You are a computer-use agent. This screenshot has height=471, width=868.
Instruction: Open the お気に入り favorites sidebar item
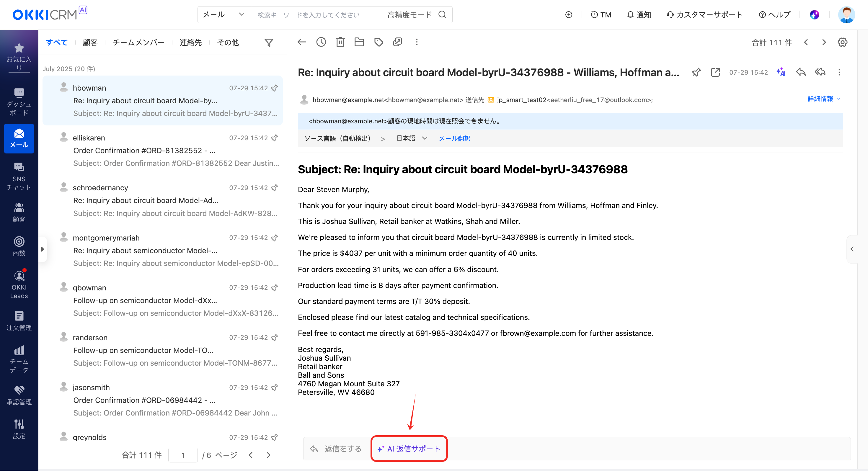coord(19,57)
